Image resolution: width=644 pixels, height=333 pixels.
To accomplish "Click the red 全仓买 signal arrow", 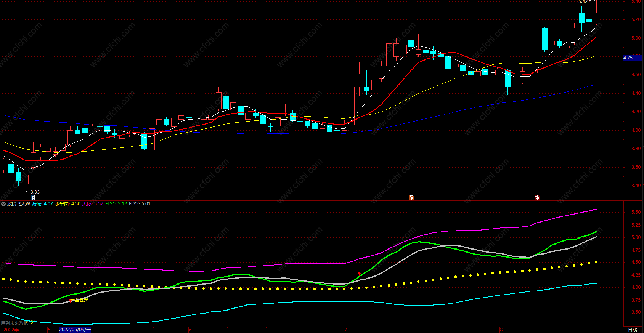I will pyautogui.click(x=71, y=301).
